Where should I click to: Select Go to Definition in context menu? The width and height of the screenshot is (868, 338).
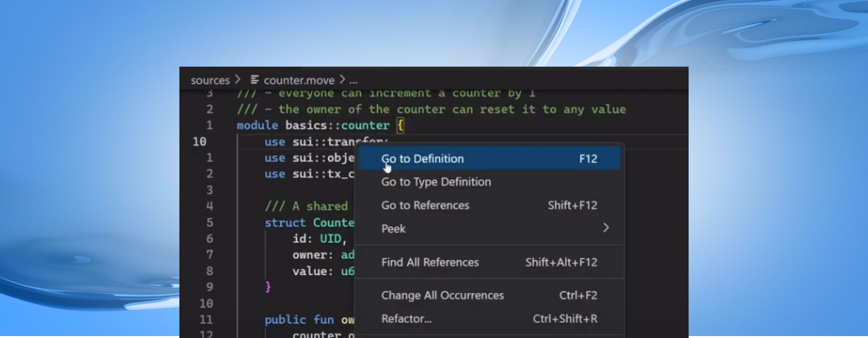coord(422,159)
